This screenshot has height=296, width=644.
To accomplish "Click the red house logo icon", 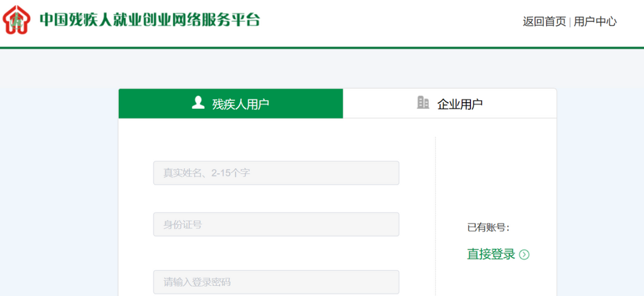I will [x=17, y=20].
